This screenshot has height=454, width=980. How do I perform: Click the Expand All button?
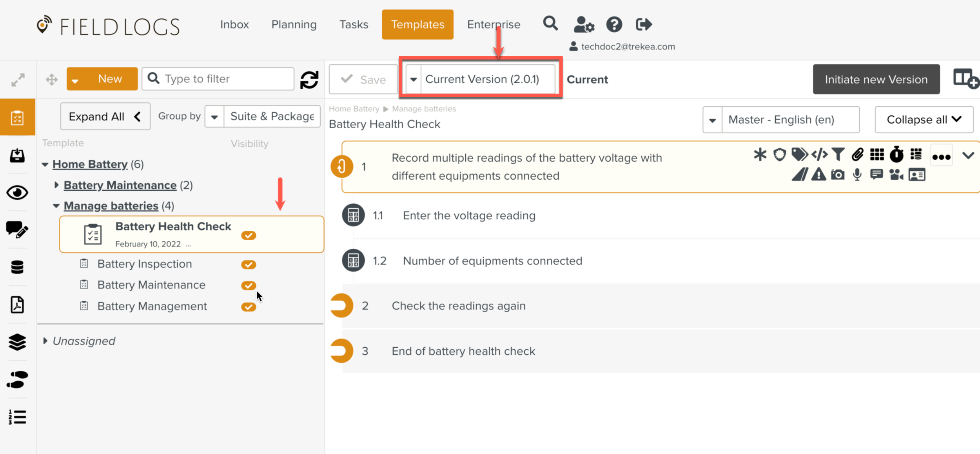[x=105, y=116]
